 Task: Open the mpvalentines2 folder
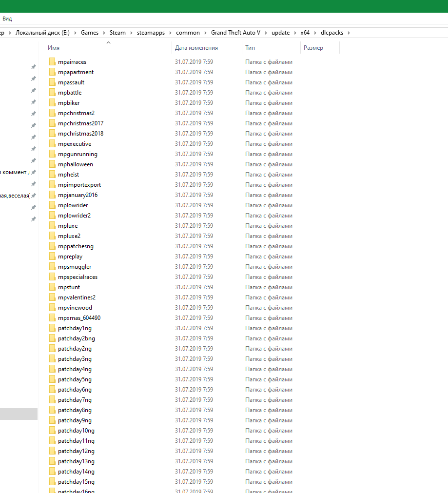tap(76, 297)
